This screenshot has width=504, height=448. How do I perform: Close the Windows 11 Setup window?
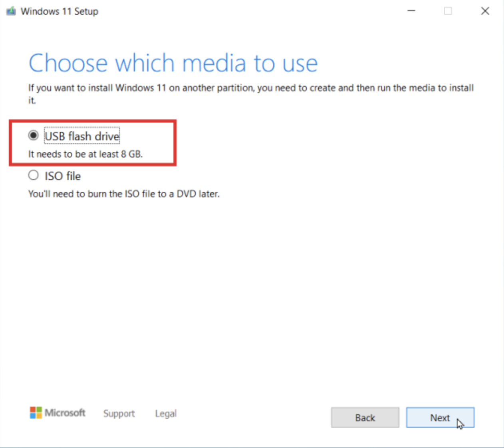pyautogui.click(x=485, y=11)
